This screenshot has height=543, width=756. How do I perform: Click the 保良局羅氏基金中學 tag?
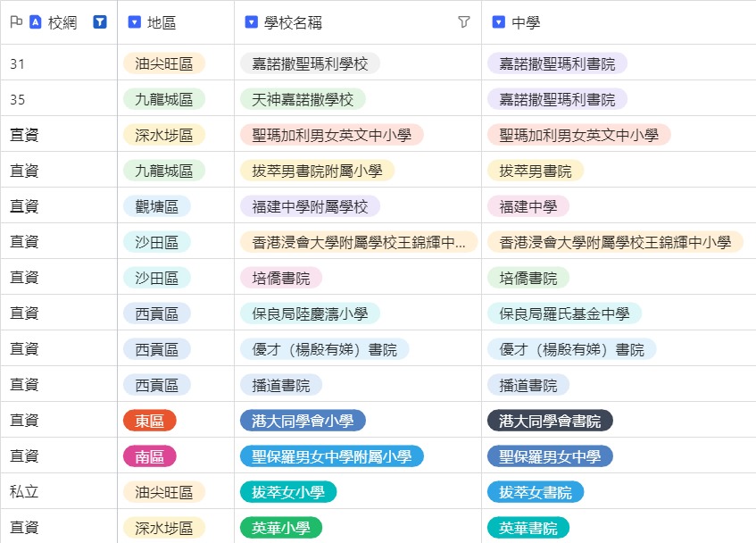click(565, 313)
